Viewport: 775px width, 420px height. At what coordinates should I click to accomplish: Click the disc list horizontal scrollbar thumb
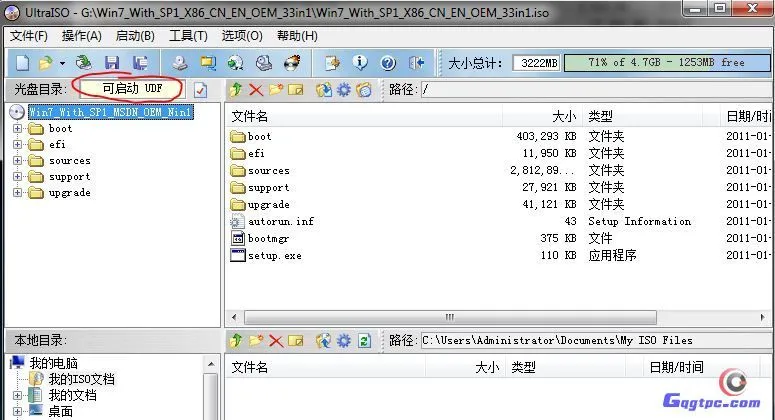[450, 317]
